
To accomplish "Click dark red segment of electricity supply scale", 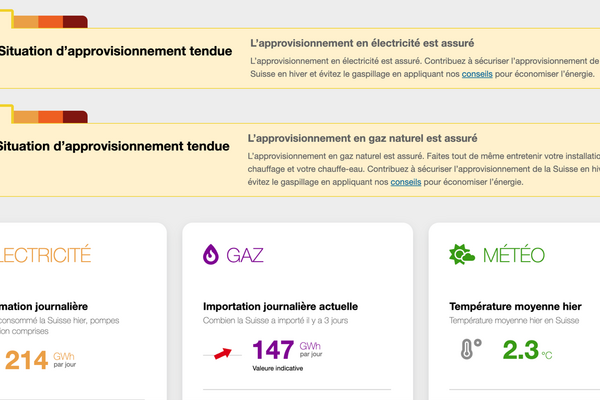I will point(76,22).
